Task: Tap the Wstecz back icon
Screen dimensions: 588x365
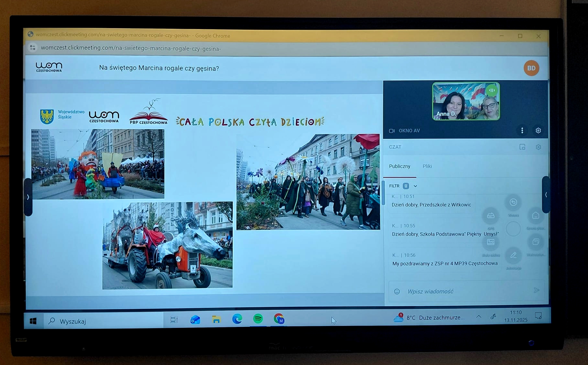Action: point(513,203)
